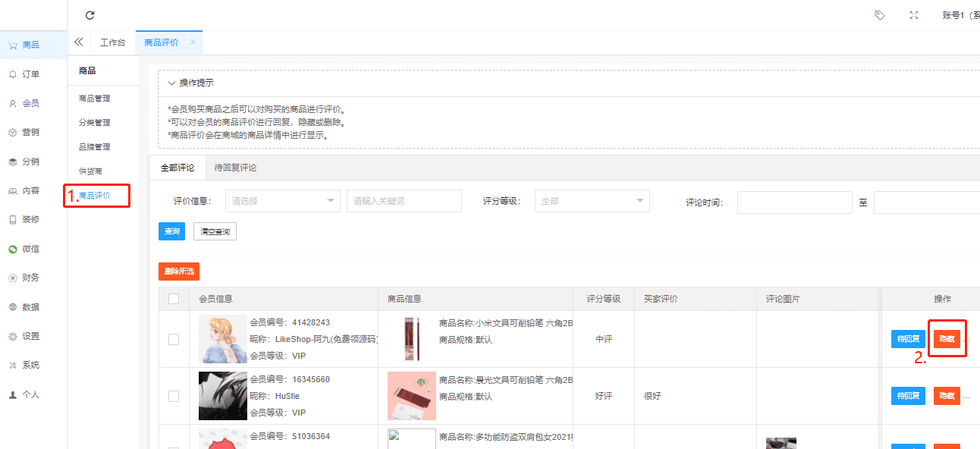Select the checkbox for member HuStle
980x449 pixels.
(174, 396)
